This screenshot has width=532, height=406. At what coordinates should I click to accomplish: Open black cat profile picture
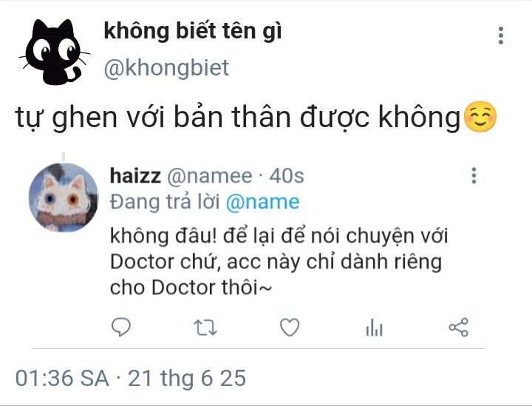(55, 52)
